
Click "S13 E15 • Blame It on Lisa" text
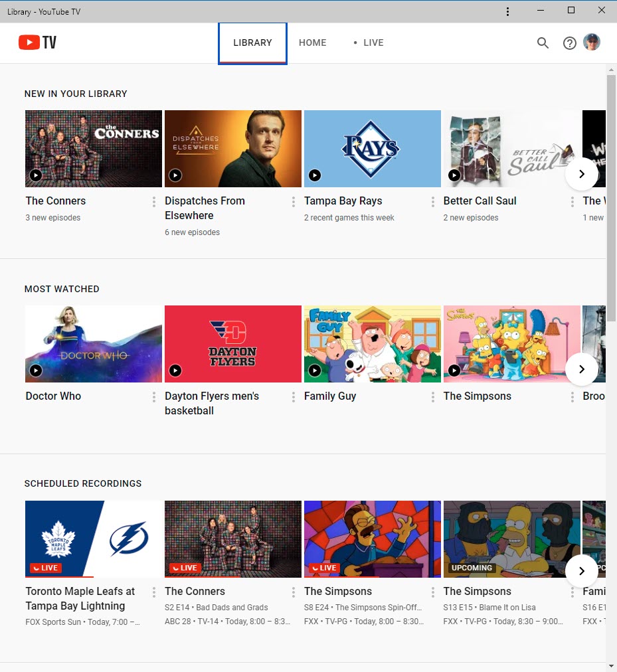(489, 608)
